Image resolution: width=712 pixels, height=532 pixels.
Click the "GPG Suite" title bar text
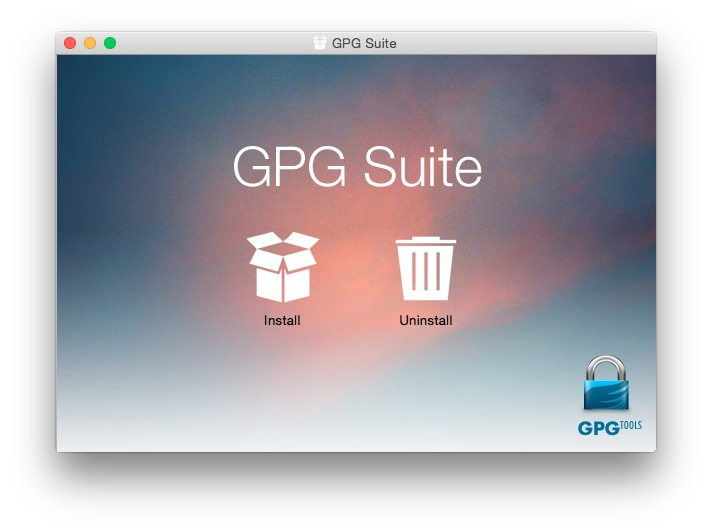364,44
